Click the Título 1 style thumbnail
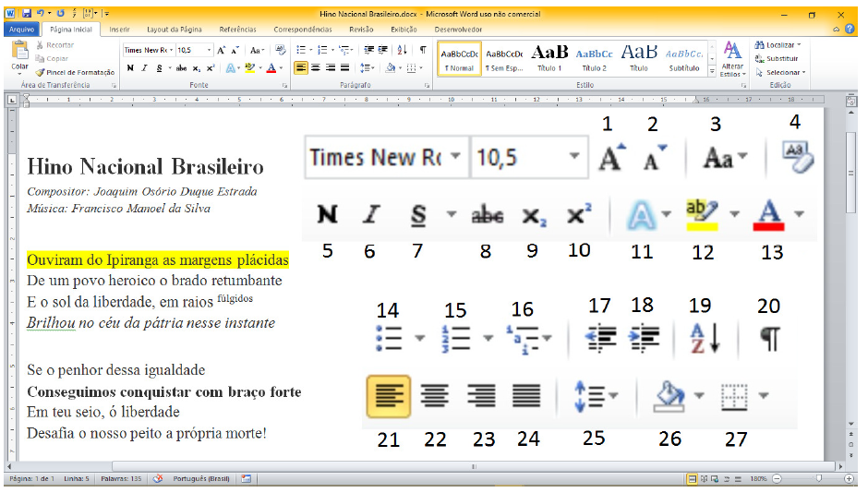 [x=549, y=57]
